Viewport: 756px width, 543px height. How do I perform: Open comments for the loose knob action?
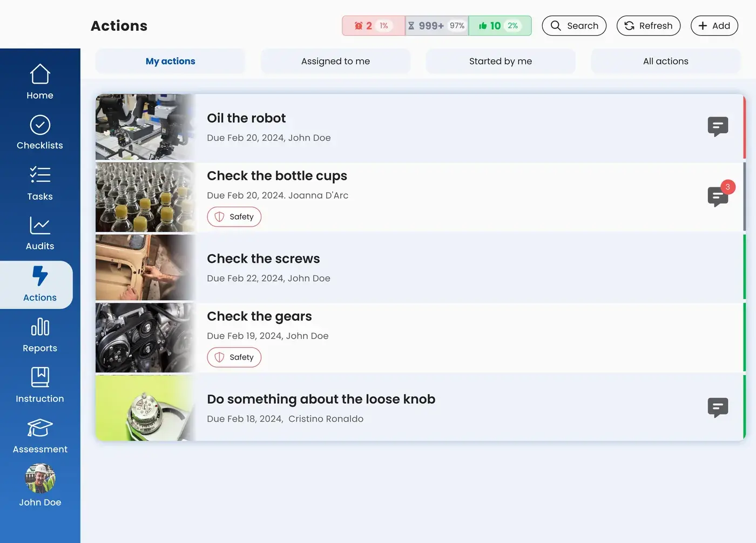tap(718, 408)
